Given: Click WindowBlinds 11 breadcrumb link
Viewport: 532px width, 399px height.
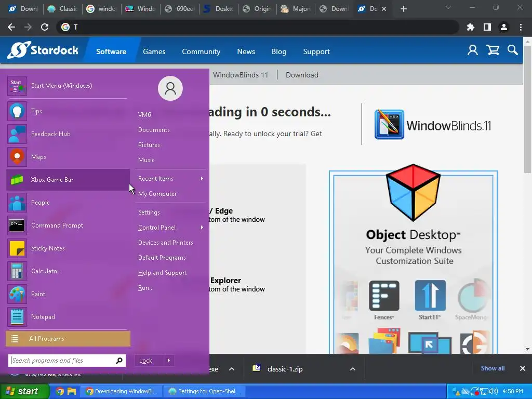Looking at the screenshot, I should click(x=241, y=75).
